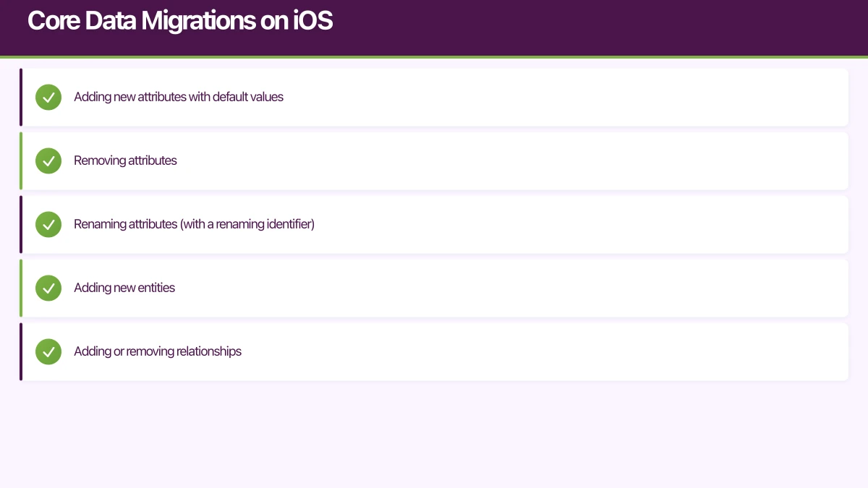Select the checkmark beside 'Adding new entities'
The height and width of the screenshot is (488, 868).
tap(48, 288)
